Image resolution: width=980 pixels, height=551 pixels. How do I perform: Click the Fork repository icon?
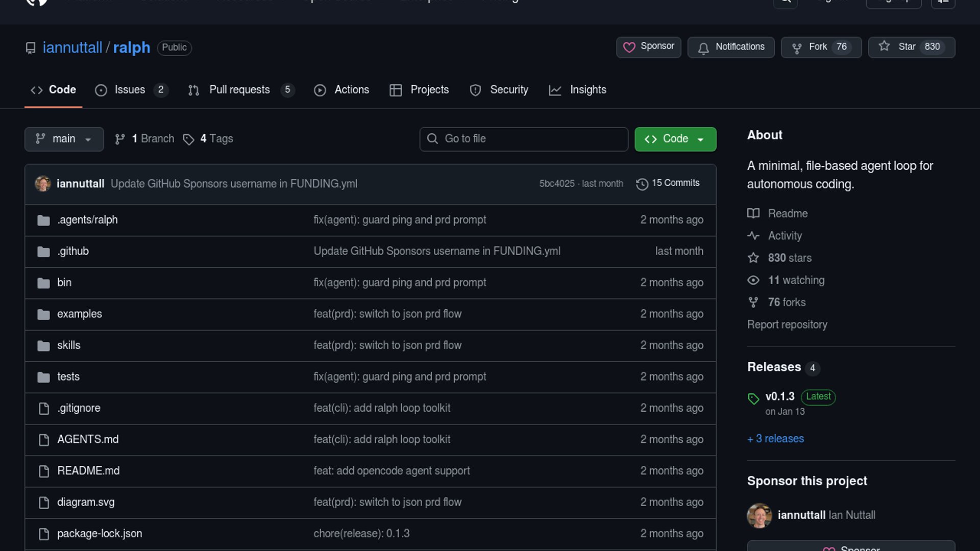pos(796,48)
